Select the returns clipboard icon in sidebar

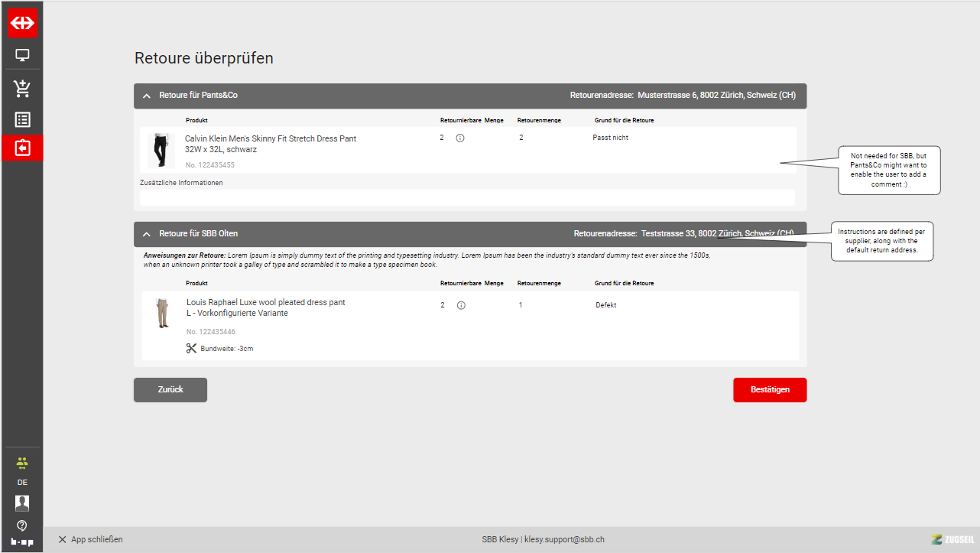[22, 148]
